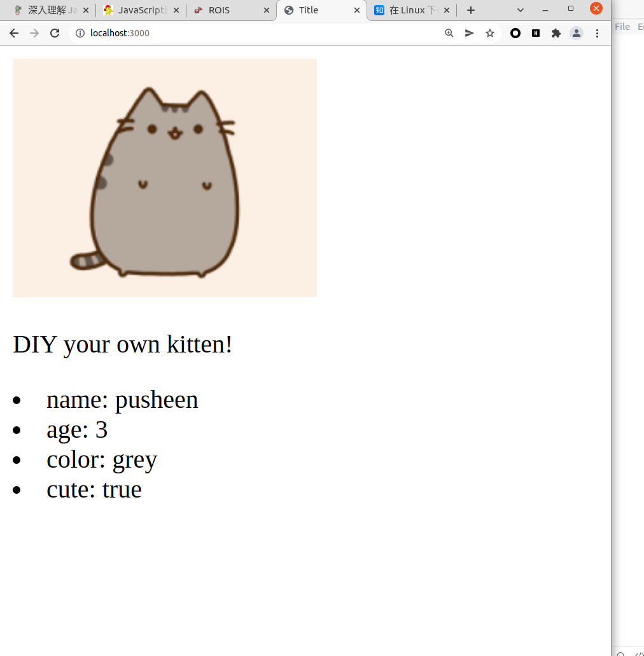The image size is (644, 656).
Task: Click the forward navigation arrow
Action: pos(34,33)
